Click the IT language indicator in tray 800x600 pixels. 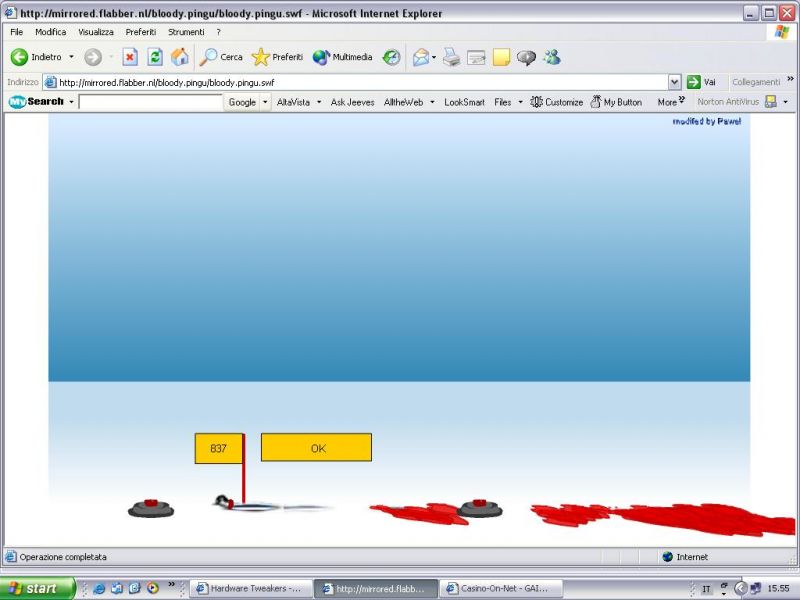click(x=707, y=589)
